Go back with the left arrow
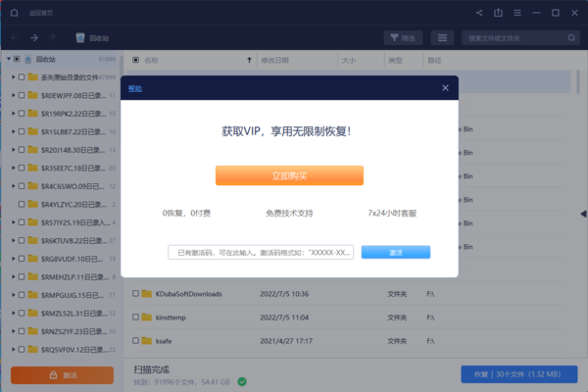Viewport: 588px width, 392px height. click(15, 38)
